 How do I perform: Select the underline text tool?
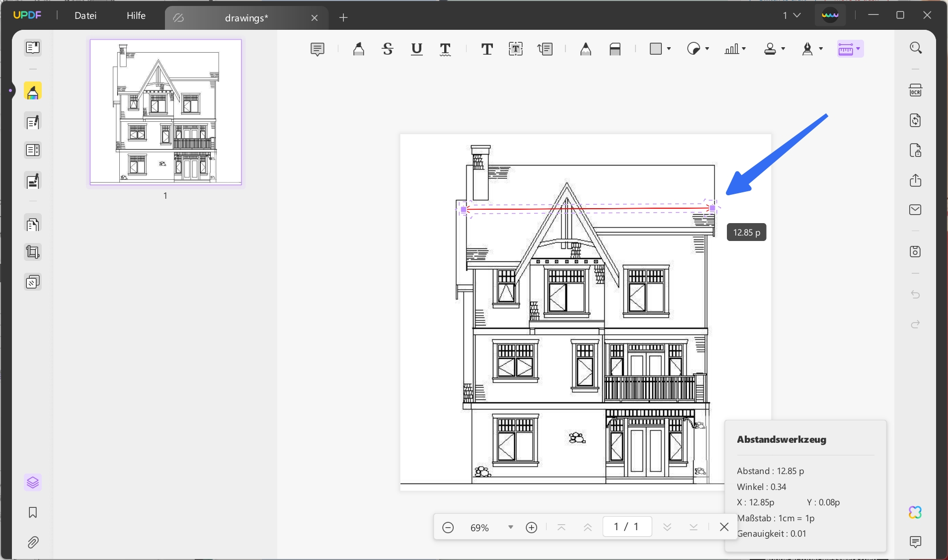coord(416,49)
